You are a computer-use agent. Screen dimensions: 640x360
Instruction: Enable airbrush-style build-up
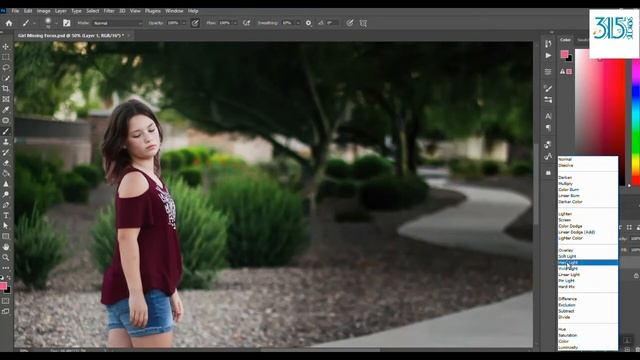pyautogui.click(x=246, y=23)
